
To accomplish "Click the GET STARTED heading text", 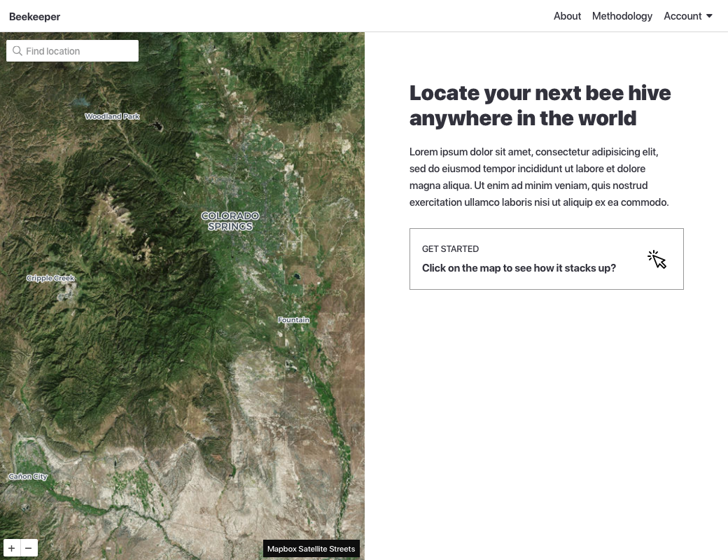I will [450, 249].
